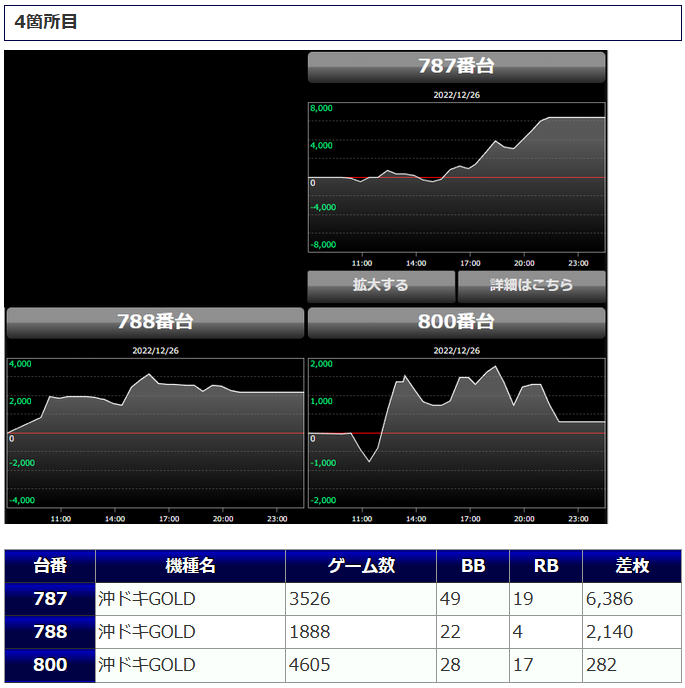Viewport: 685px width, 688px height.
Task: Click the RB column header
Action: (545, 566)
